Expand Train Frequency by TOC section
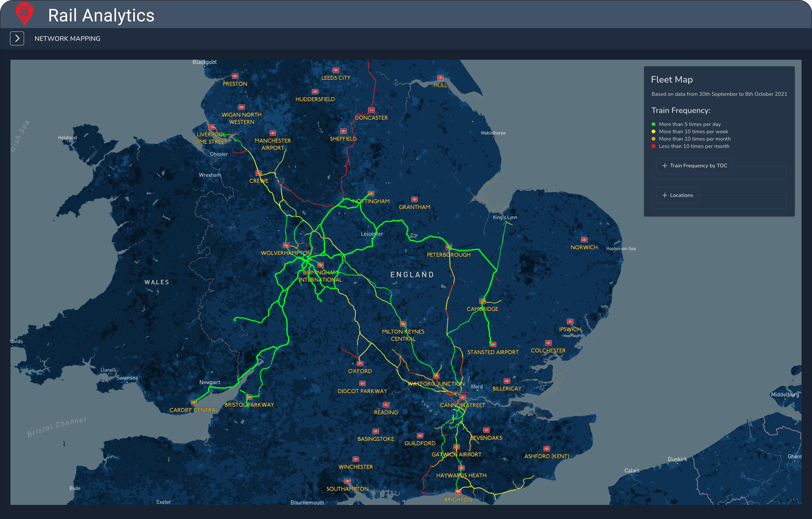The height and width of the screenshot is (519, 812). click(x=694, y=166)
